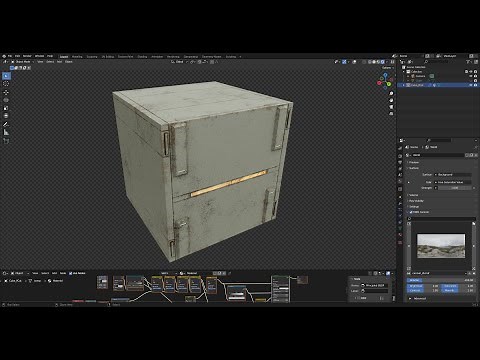Toggle camera view icon in viewport
480x360 pixels.
391,107
